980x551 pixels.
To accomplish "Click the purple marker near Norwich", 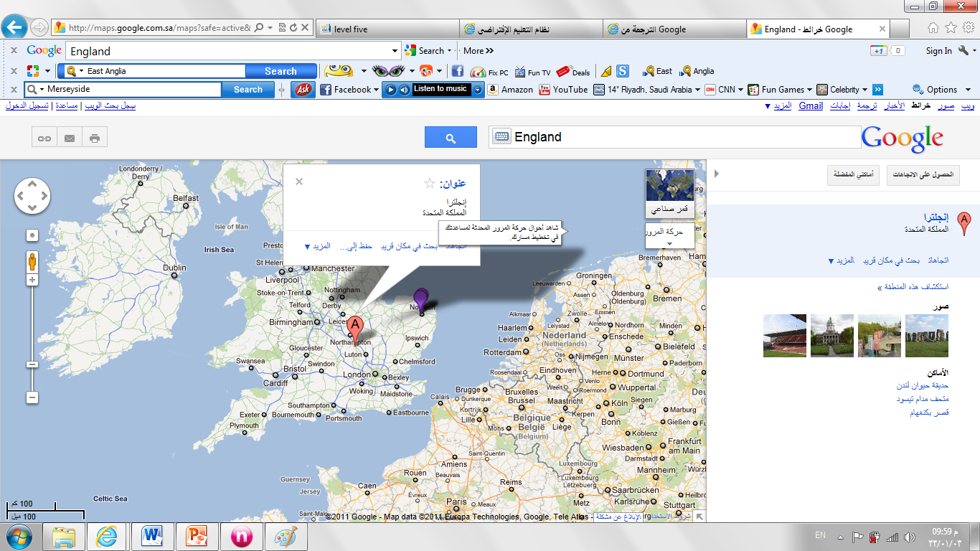I will 420,300.
